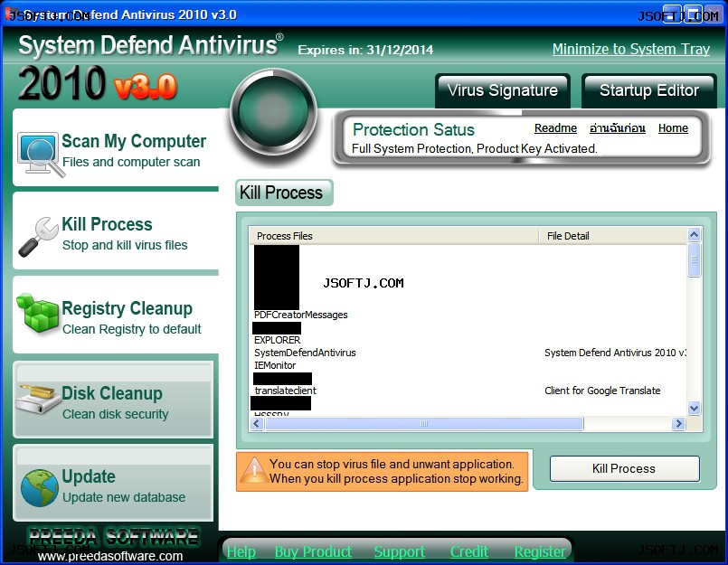Screen dimensions: 728x565
Task: Open the Support link
Action: tap(400, 551)
